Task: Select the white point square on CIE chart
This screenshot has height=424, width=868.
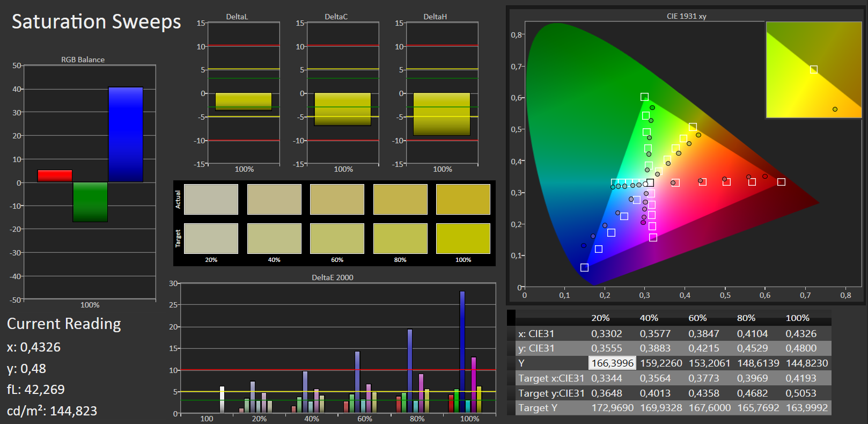Action: (650, 183)
